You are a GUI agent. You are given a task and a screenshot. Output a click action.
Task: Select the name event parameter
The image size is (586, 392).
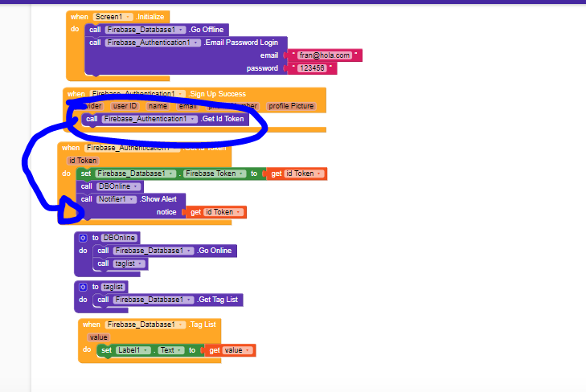[158, 106]
